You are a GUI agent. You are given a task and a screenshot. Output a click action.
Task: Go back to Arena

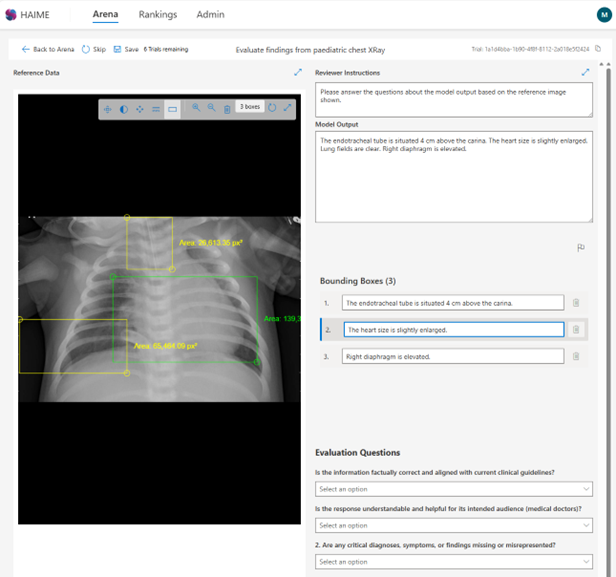48,49
